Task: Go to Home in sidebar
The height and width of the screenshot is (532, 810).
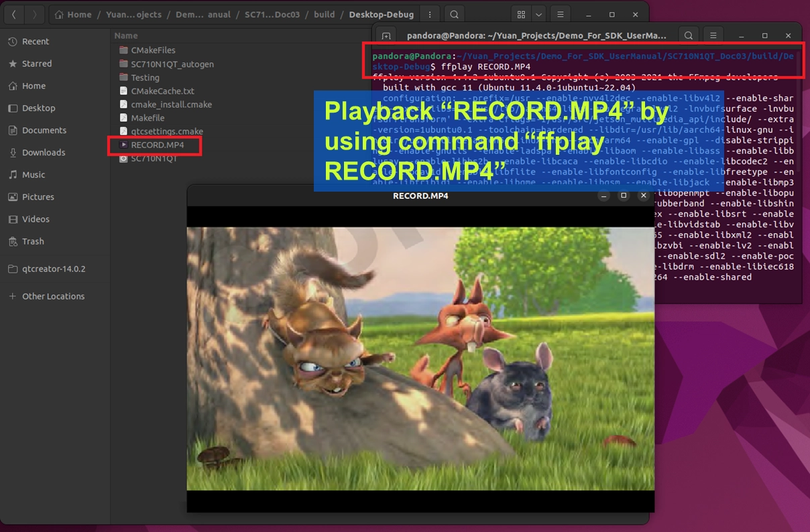Action: point(55,86)
